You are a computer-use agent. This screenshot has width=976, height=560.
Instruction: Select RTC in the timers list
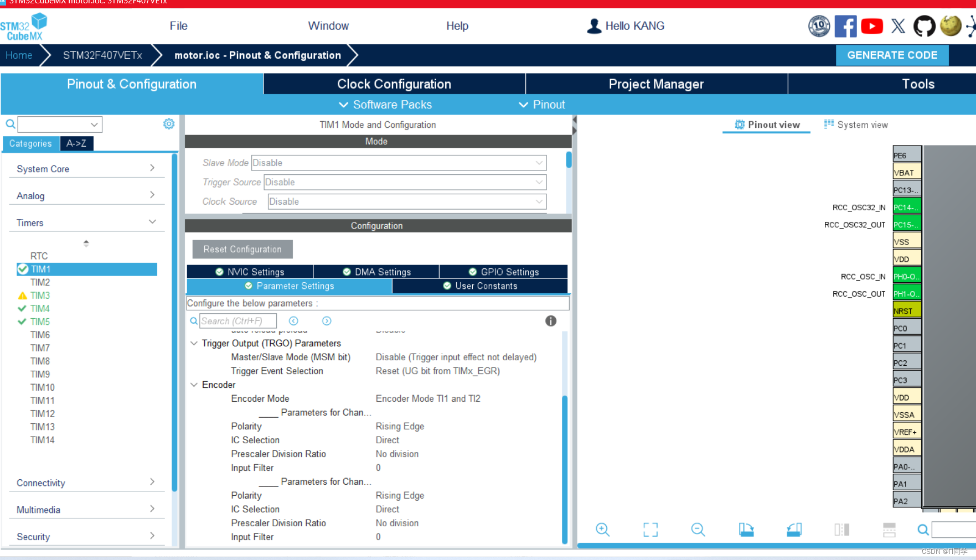click(x=39, y=256)
